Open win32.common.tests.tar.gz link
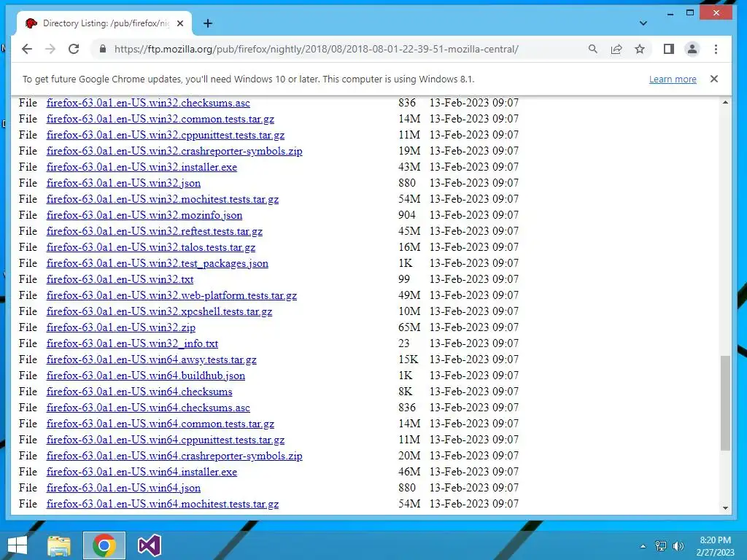The width and height of the screenshot is (747, 560). pyautogui.click(x=160, y=119)
